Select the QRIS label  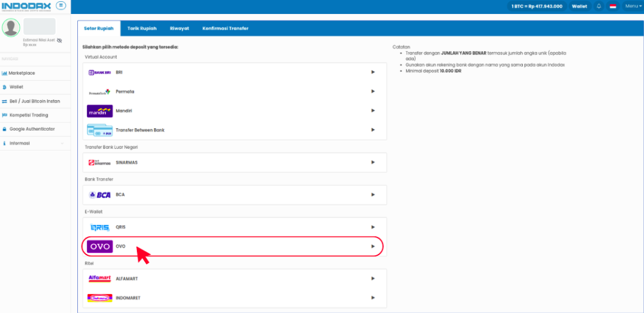click(121, 227)
